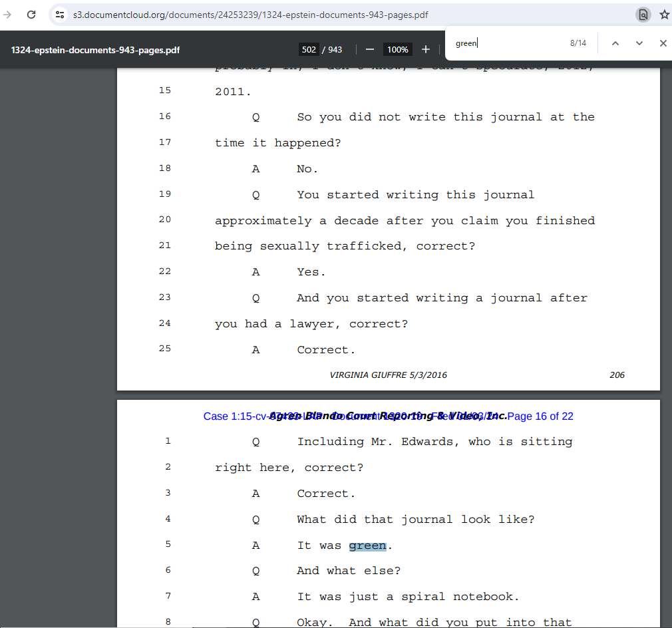Open the document search lens icon
The image size is (672, 628).
[x=643, y=15]
